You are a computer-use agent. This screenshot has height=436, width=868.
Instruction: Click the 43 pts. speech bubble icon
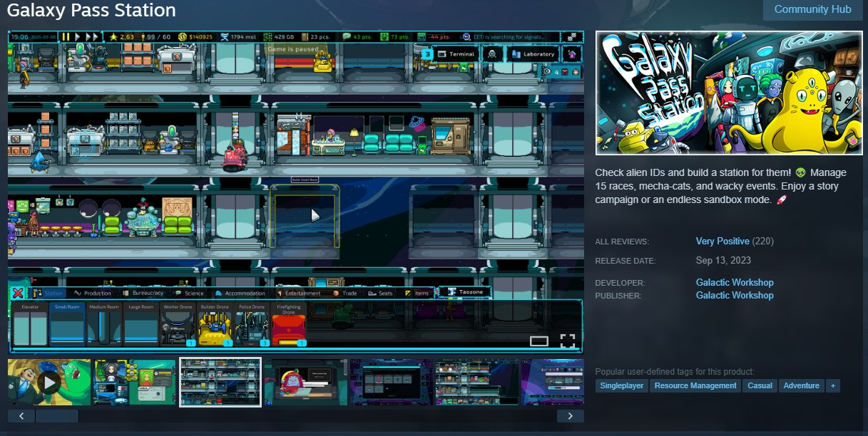click(x=347, y=36)
